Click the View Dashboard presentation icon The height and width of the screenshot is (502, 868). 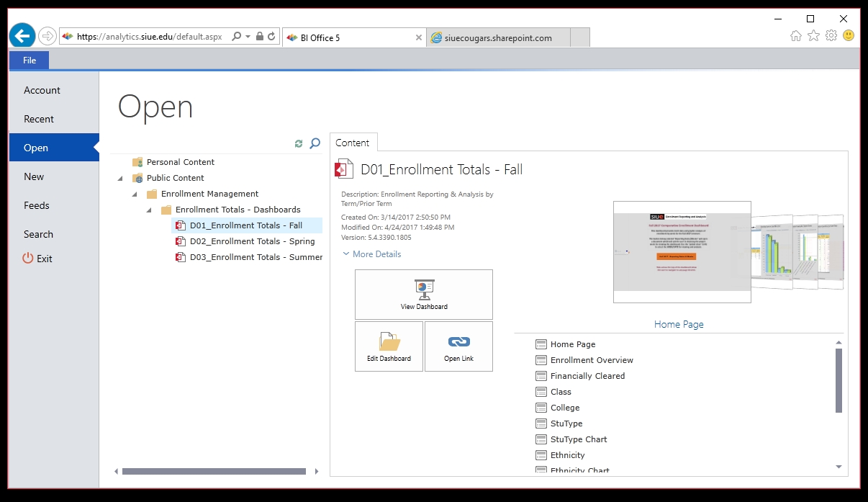424,290
